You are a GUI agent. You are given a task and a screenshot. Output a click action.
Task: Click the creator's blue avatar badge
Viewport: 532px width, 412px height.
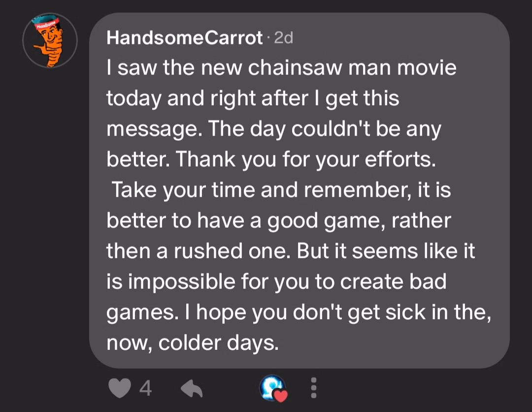(272, 387)
